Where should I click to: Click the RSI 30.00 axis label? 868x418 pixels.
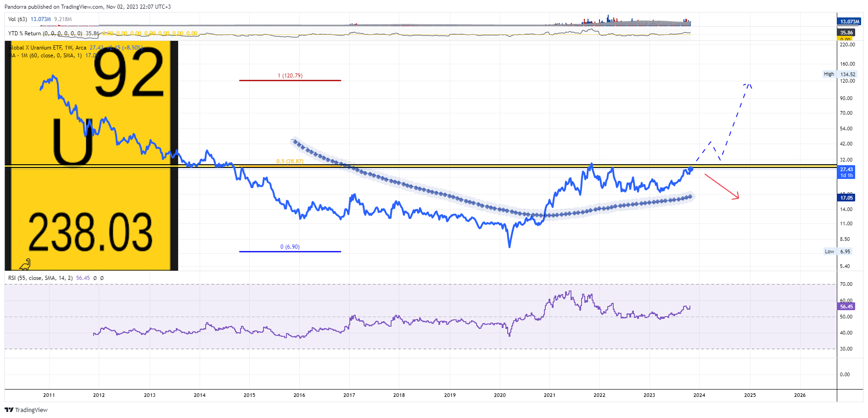pos(846,349)
